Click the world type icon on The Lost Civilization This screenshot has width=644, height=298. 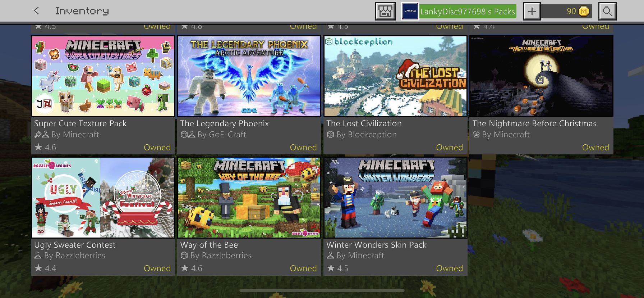coord(330,135)
